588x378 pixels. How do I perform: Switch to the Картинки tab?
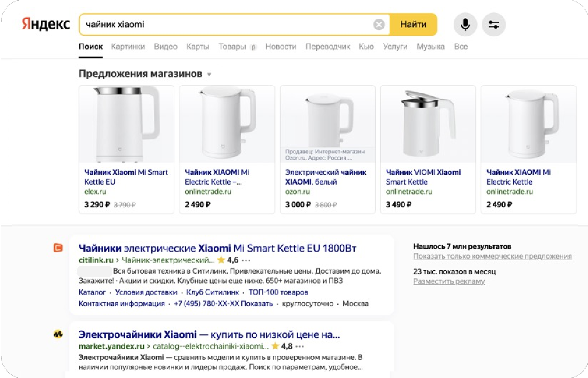tap(128, 46)
